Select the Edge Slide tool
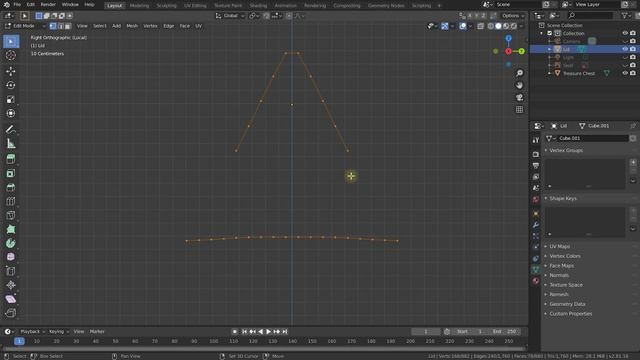Image resolution: width=640 pixels, height=360 pixels. 11,271
